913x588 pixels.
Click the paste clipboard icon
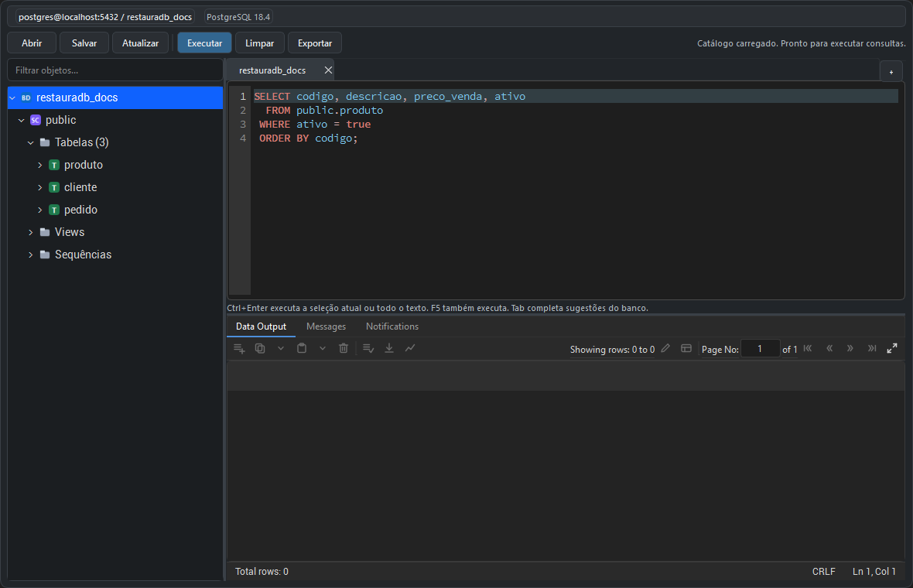click(x=302, y=348)
